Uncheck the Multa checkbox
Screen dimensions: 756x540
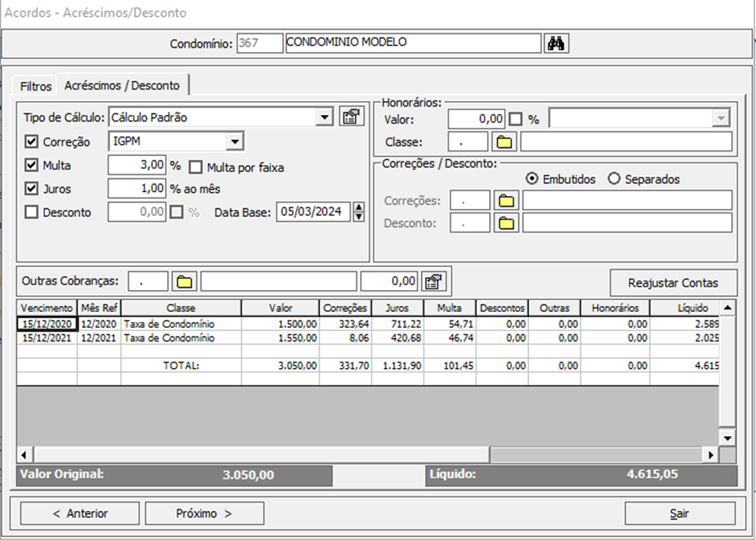(x=31, y=165)
